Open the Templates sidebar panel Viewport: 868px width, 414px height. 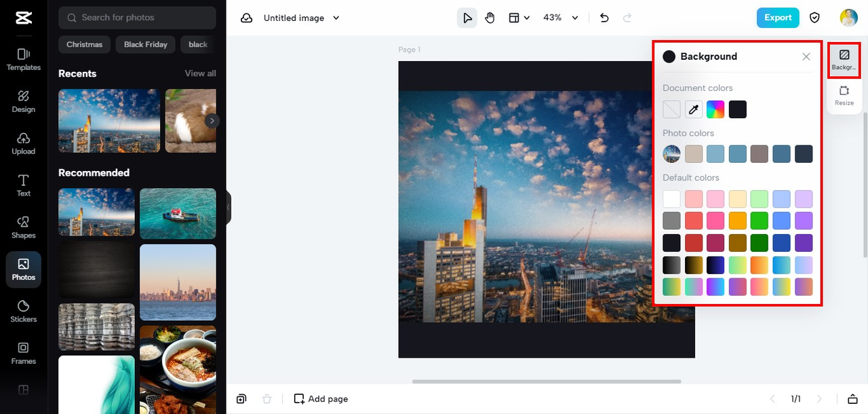click(23, 59)
